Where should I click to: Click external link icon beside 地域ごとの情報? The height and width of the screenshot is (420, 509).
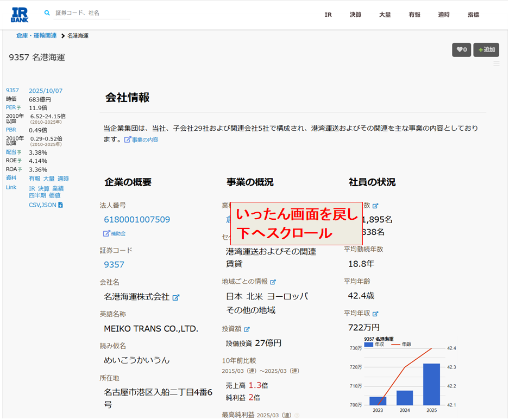(273, 282)
